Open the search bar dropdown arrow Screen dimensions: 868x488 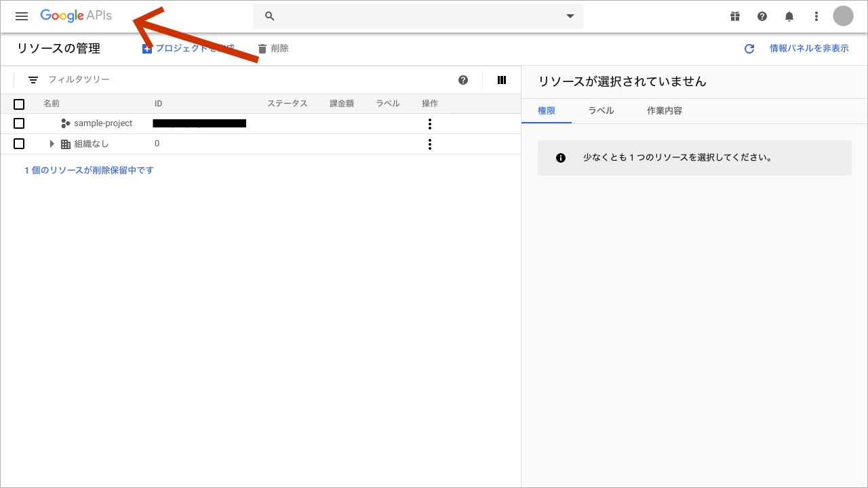click(x=569, y=16)
